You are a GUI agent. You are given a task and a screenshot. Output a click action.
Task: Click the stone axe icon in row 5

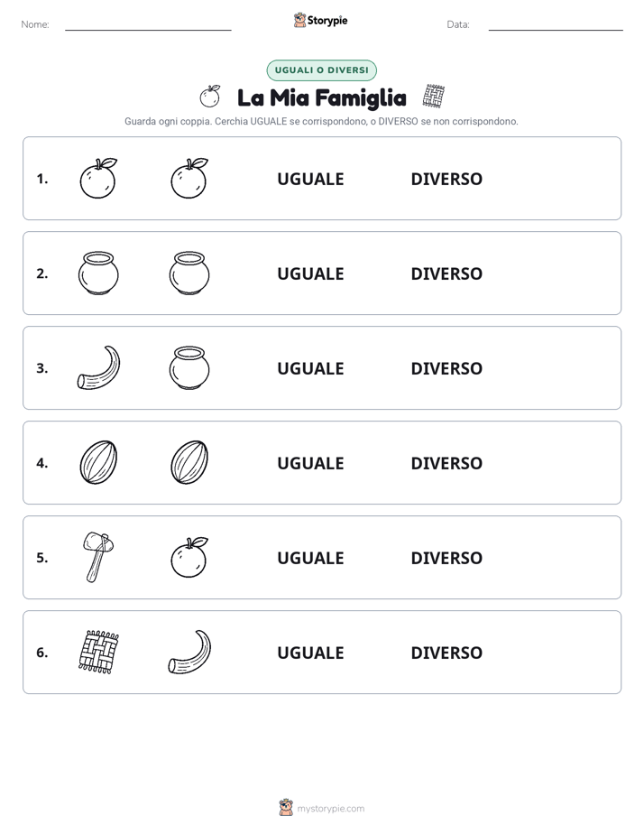pos(98,558)
